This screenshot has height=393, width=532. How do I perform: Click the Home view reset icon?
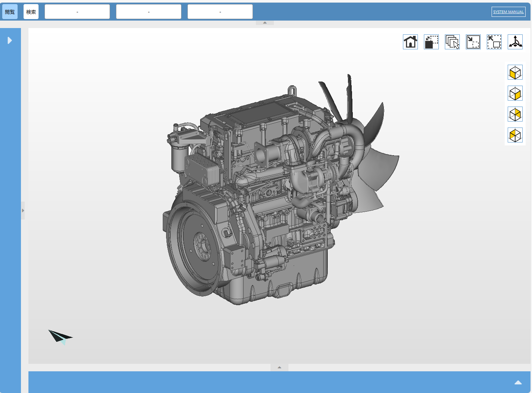(410, 42)
